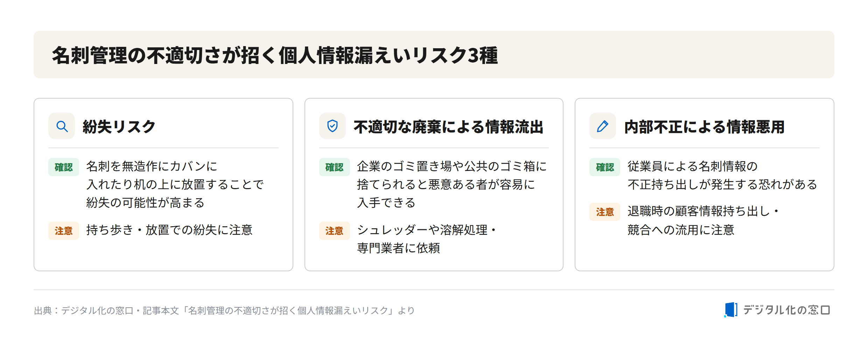
Task: Click the デジタル化の窓口 logo text
Action: [x=786, y=310]
